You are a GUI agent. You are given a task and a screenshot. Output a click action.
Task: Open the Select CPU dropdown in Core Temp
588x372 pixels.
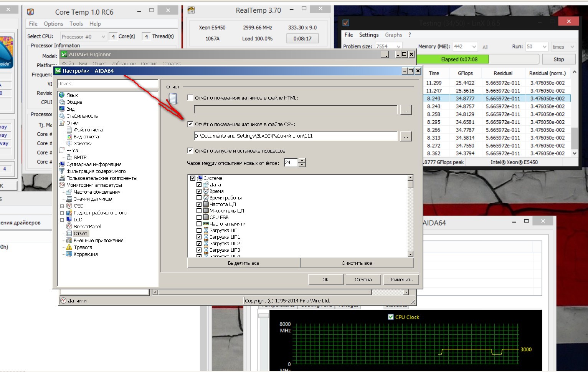click(83, 37)
